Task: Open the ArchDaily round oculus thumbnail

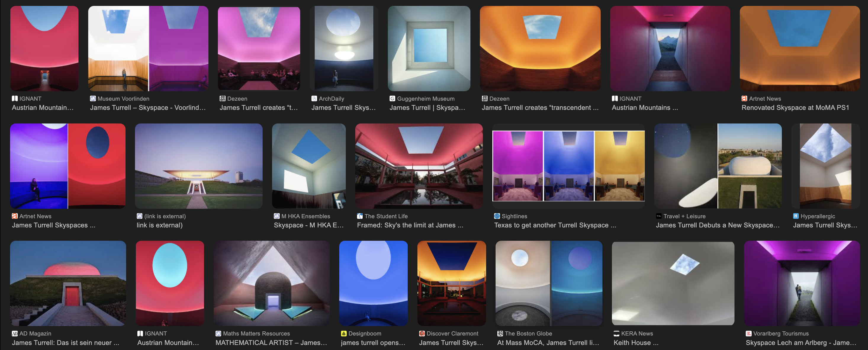Action: [x=344, y=48]
